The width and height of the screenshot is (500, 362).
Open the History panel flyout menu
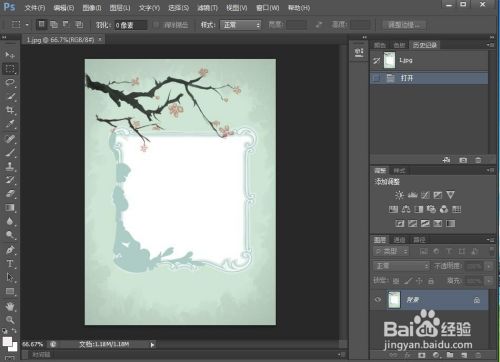pyautogui.click(x=490, y=45)
